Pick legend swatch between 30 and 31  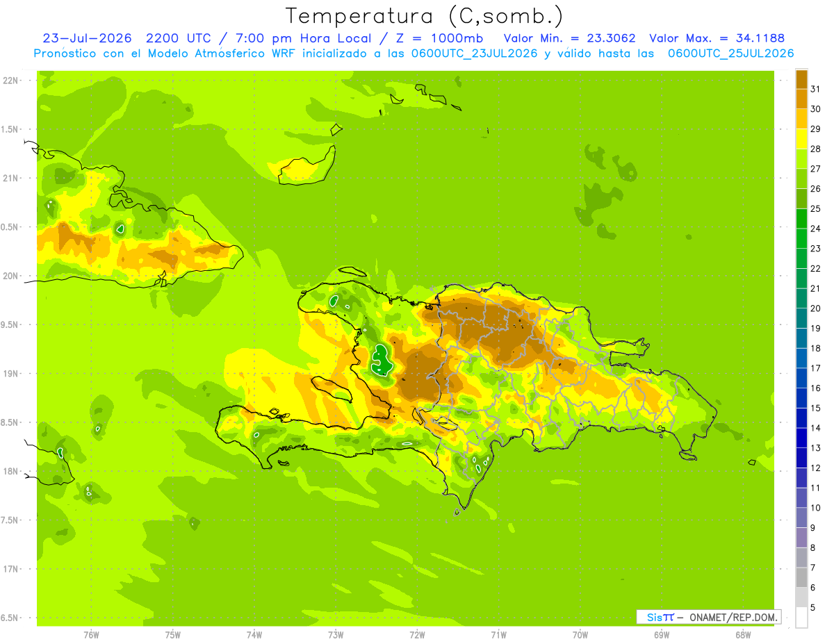click(801, 99)
